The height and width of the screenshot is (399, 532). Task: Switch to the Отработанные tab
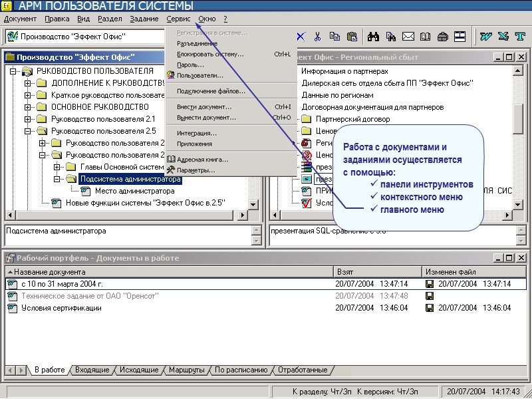(303, 370)
